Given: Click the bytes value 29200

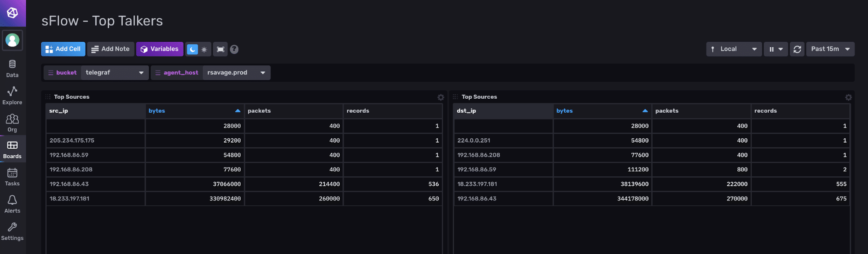Looking at the screenshot, I should coord(232,140).
